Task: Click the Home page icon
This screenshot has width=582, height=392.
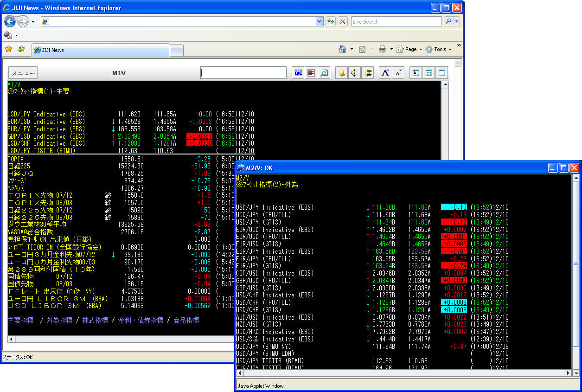Action: [x=343, y=49]
